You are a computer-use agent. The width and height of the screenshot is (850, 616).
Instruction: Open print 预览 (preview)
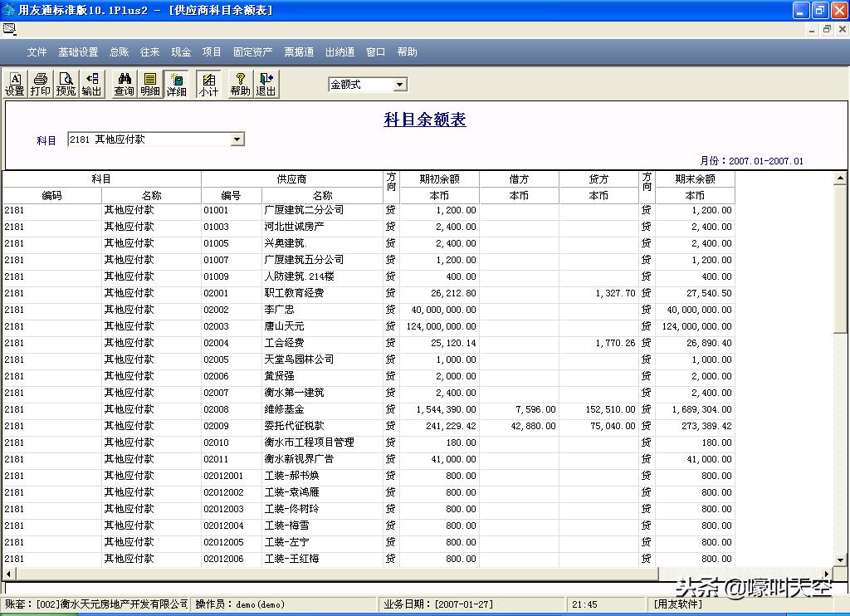coord(66,83)
